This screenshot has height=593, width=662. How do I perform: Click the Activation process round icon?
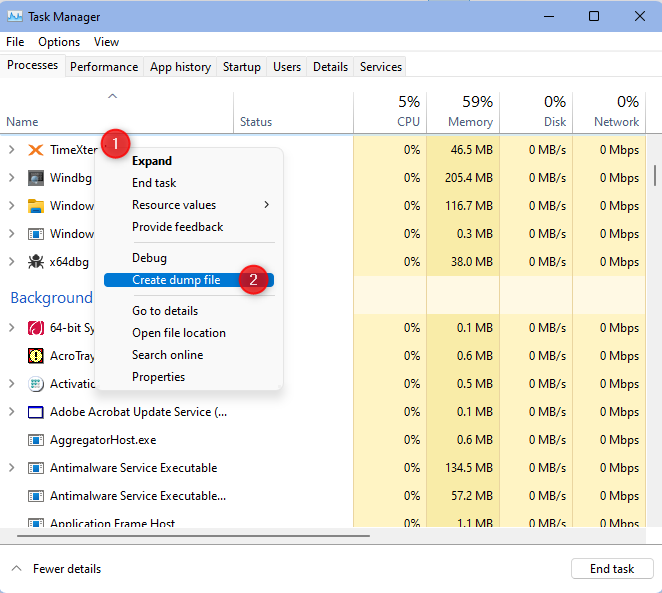pyautogui.click(x=35, y=384)
